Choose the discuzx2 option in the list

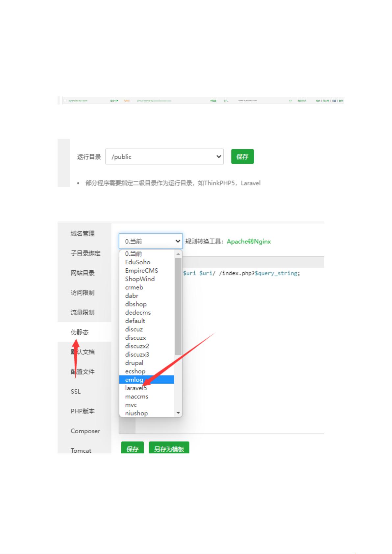point(147,346)
